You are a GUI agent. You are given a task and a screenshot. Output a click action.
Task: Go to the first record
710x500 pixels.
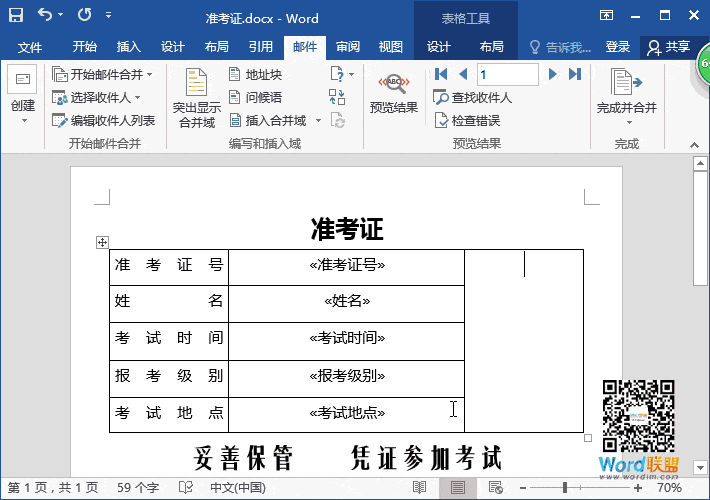click(441, 74)
